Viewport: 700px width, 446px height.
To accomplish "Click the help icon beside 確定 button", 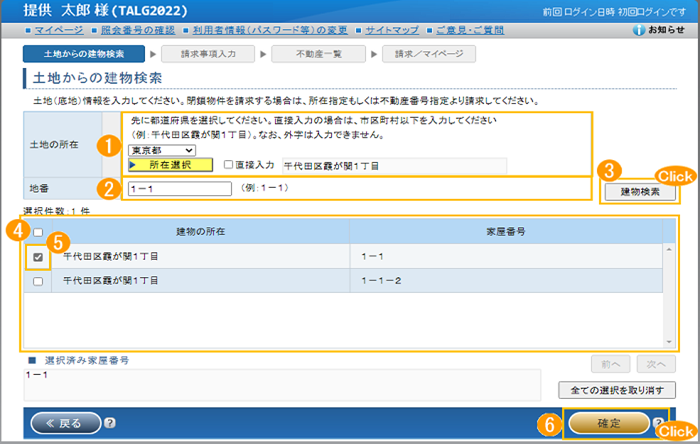I will [657, 423].
